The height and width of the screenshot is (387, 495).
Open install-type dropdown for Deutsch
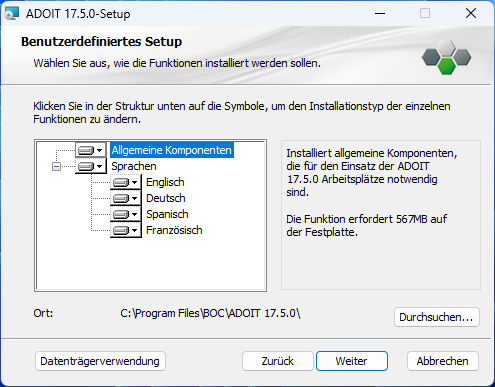pyautogui.click(x=126, y=198)
